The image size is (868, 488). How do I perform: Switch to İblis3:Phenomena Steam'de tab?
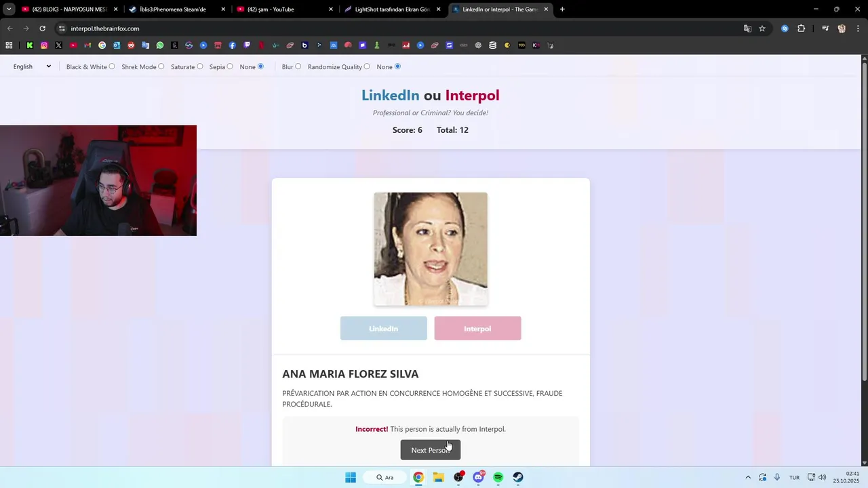pyautogui.click(x=176, y=9)
